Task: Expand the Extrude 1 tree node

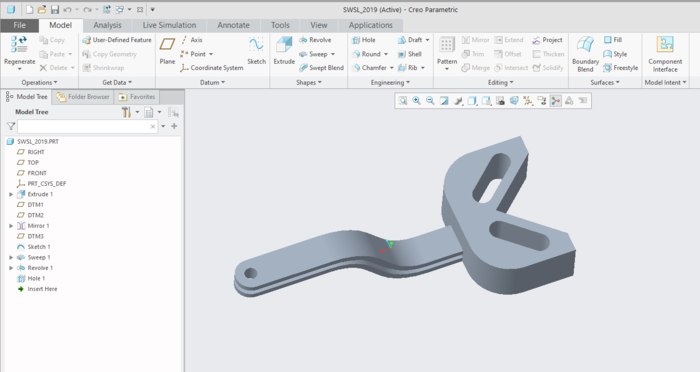Action: click(11, 194)
